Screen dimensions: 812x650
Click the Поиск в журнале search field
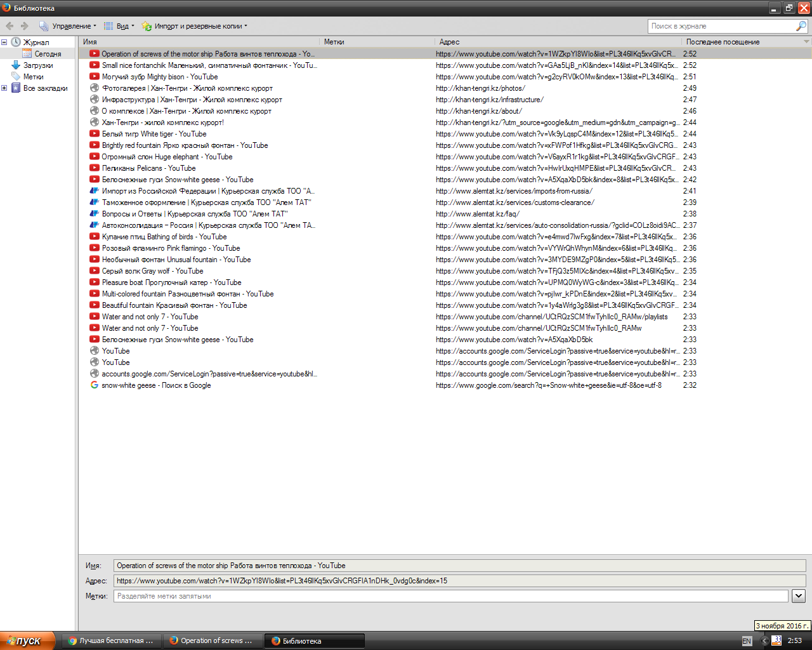point(722,26)
